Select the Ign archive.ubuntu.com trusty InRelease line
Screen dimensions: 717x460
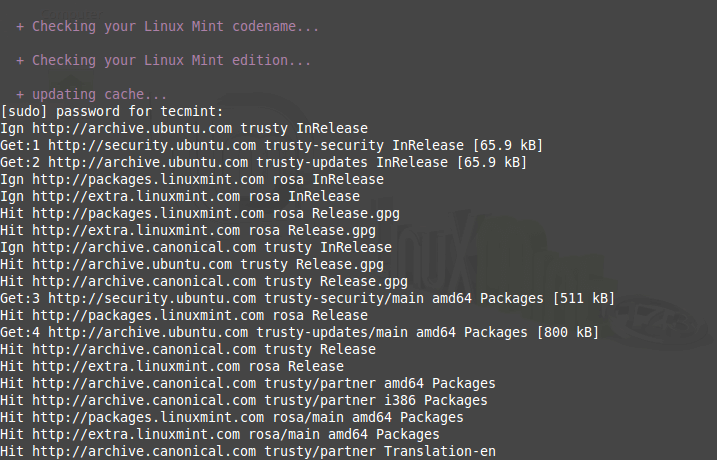pos(184,128)
